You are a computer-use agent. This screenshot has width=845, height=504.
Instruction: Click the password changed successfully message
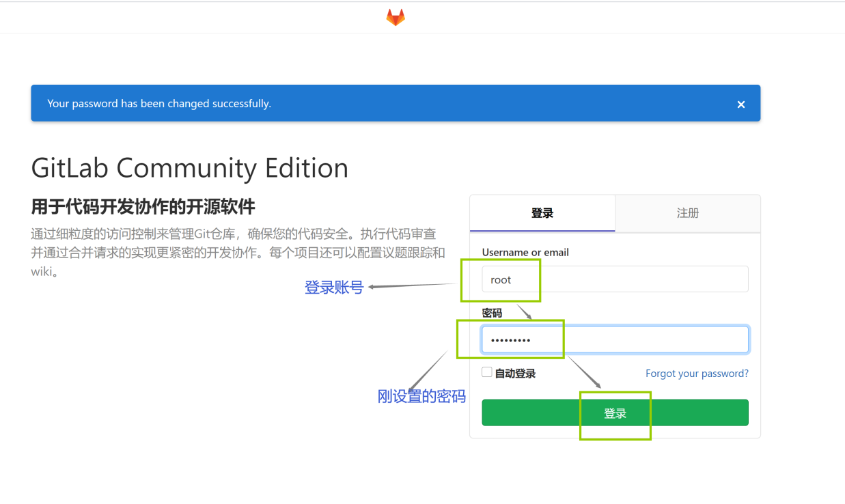159,104
